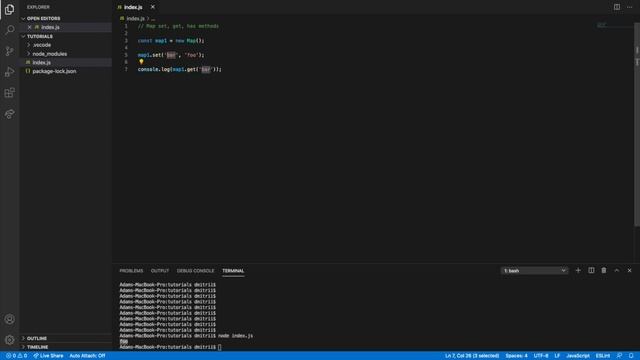
Task: Open the Accounts menu icon
Action: [x=9, y=319]
